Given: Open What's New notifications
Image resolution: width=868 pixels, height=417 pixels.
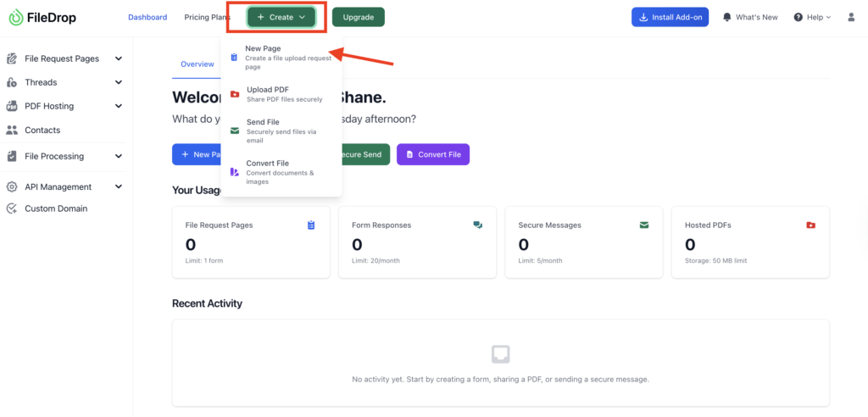Looking at the screenshot, I should pos(750,17).
